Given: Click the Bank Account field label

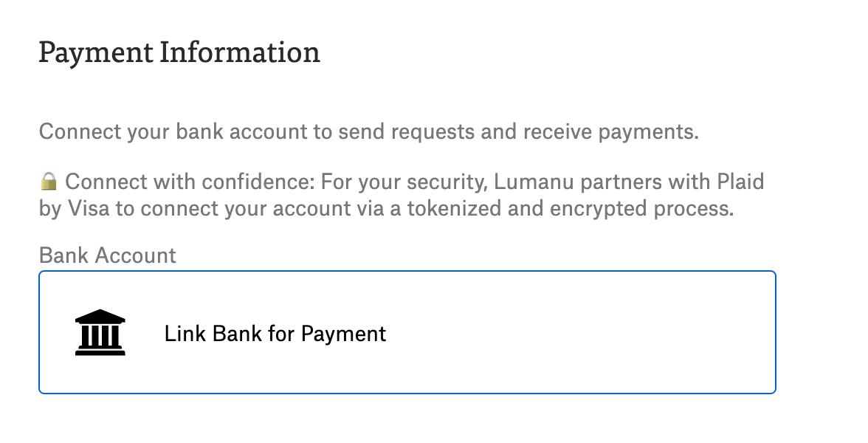Looking at the screenshot, I should 108,255.
